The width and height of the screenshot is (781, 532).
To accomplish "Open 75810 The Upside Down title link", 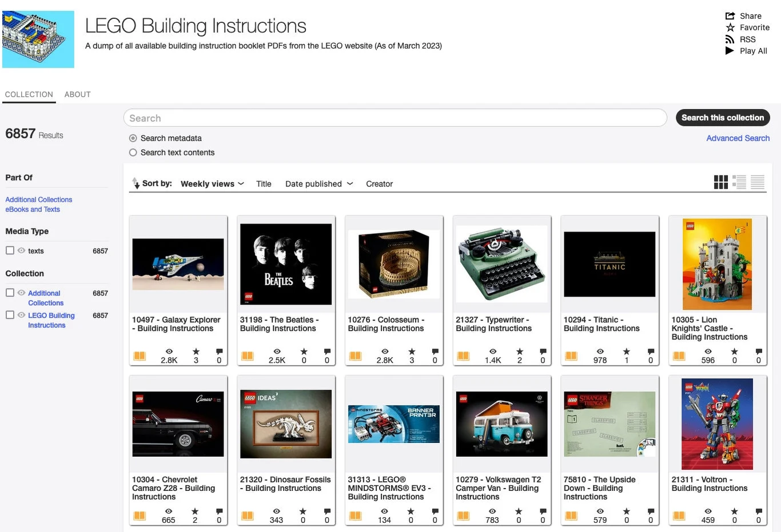I will click(600, 488).
